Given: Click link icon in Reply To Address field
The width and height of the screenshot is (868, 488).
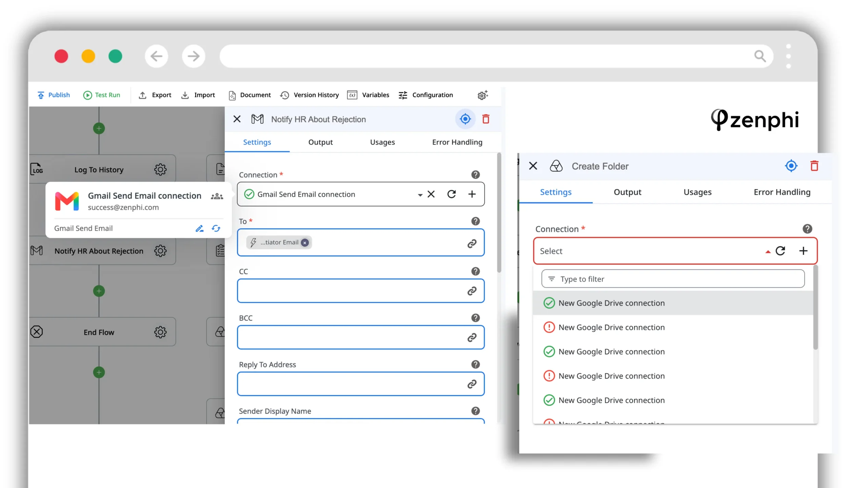Looking at the screenshot, I should pyautogui.click(x=472, y=384).
